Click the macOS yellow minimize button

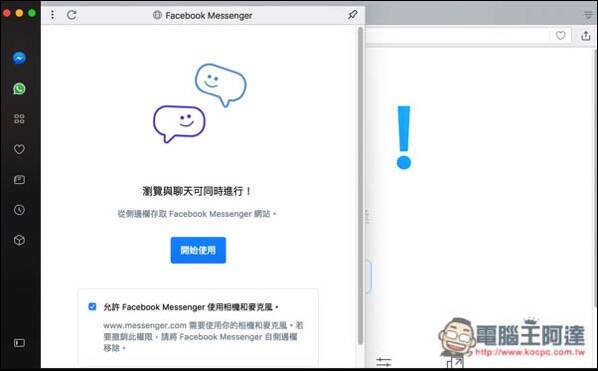(x=19, y=13)
